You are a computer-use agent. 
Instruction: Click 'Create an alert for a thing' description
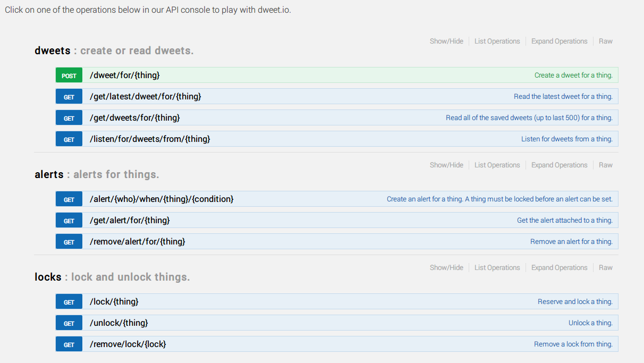pyautogui.click(x=499, y=199)
